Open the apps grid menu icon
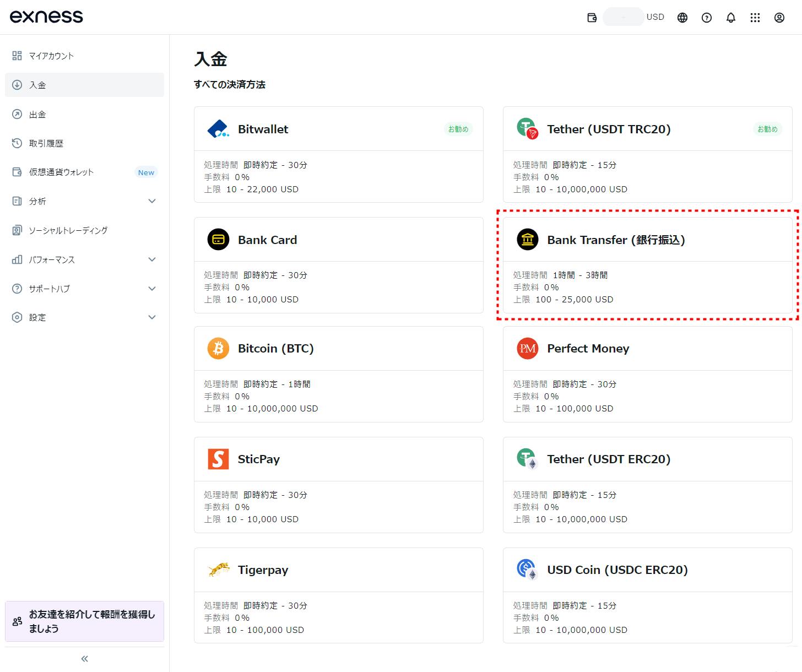The width and height of the screenshot is (802, 672). click(755, 18)
